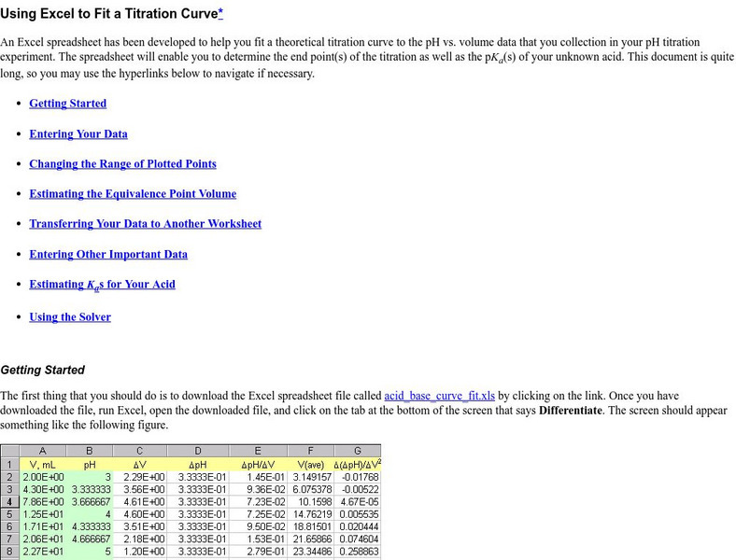Click the cell with value 3.666667
The width and height of the screenshot is (736, 560).
(90, 502)
